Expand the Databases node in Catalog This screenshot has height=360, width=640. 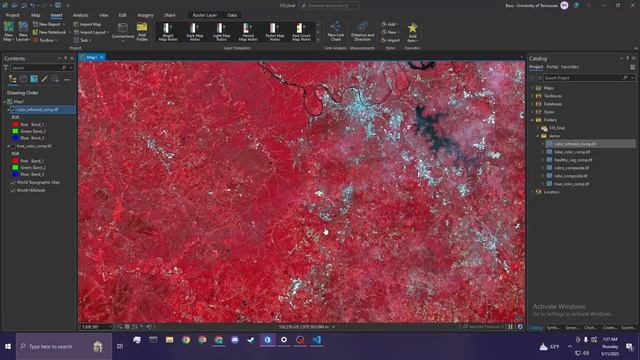point(533,104)
